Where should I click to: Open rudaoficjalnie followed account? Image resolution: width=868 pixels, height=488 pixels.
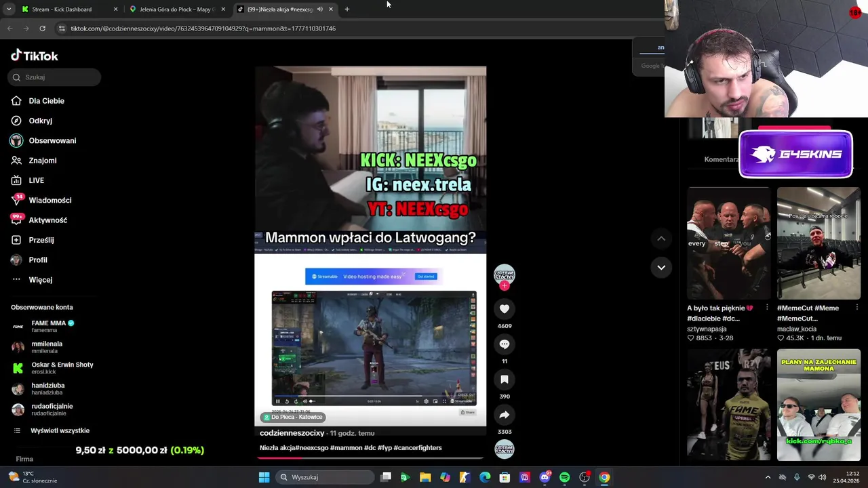[52, 409]
